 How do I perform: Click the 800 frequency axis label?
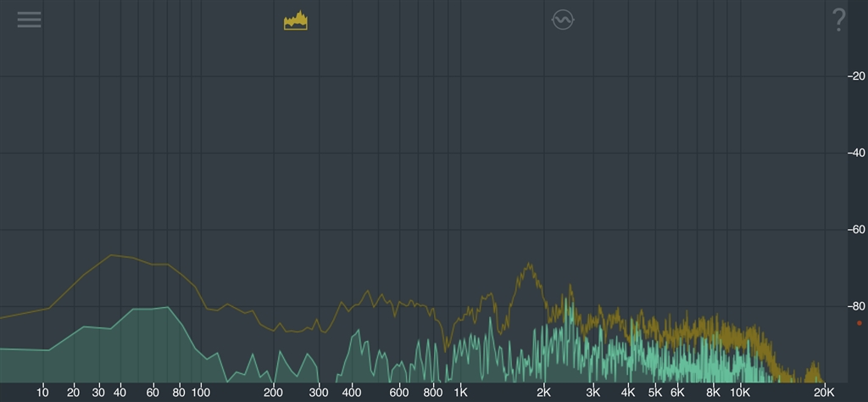click(433, 393)
